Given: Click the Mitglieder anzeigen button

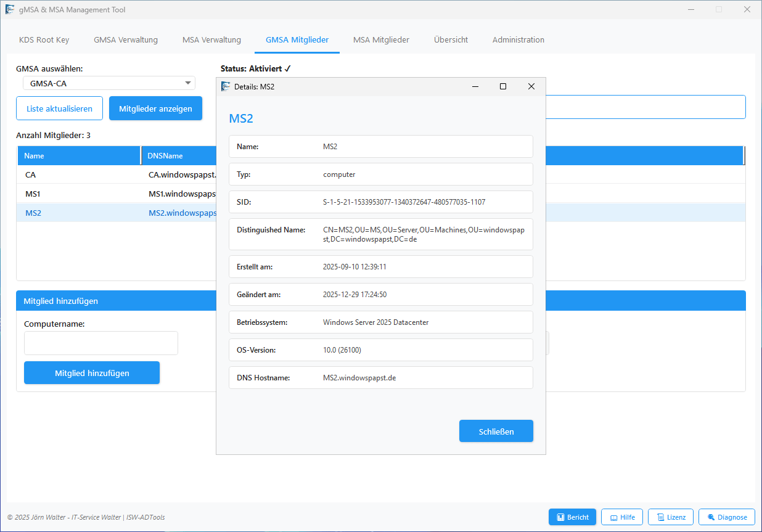Looking at the screenshot, I should [x=155, y=108].
